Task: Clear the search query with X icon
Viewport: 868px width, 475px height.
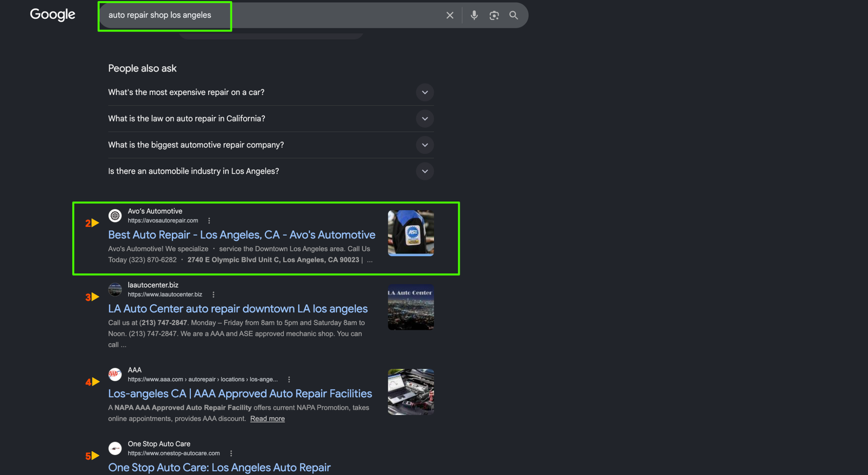Action: 450,15
